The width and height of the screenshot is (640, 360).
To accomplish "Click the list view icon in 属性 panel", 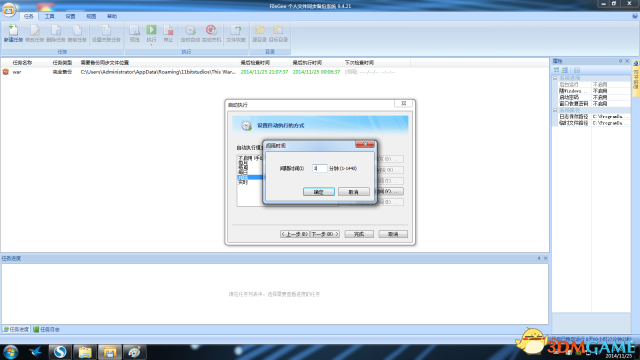I will (x=565, y=70).
